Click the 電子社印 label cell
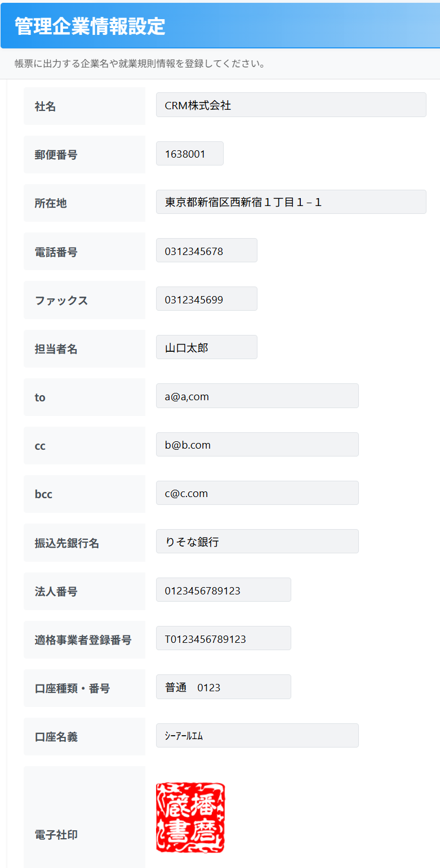This screenshot has height=868, width=440. coord(85,817)
